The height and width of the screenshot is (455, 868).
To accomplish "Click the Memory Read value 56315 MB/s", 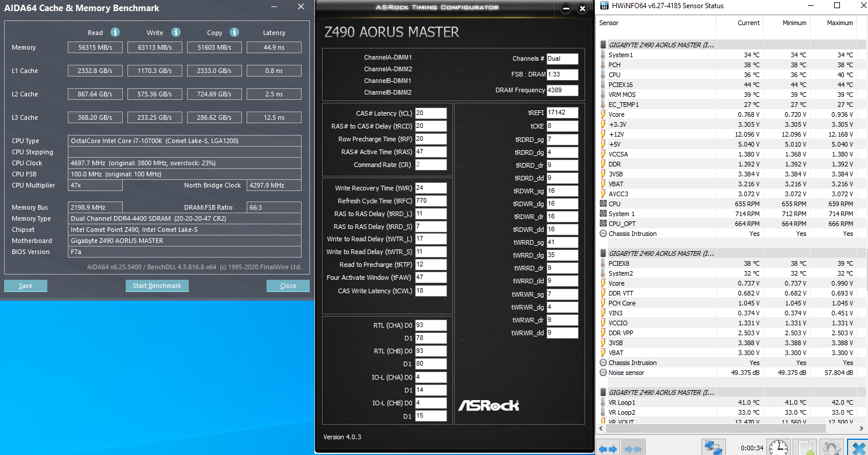I will (x=95, y=47).
